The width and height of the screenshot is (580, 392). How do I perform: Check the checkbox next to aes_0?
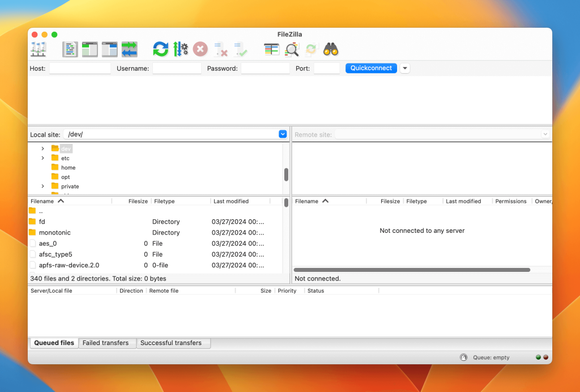(32, 243)
